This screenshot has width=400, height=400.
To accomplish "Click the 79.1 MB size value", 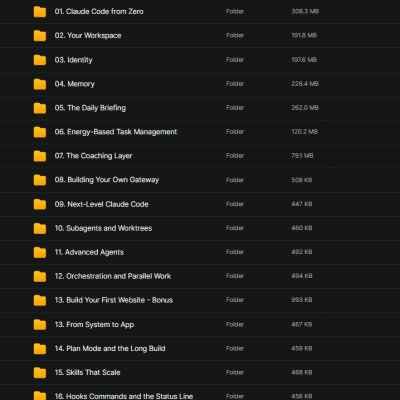I will tap(302, 156).
